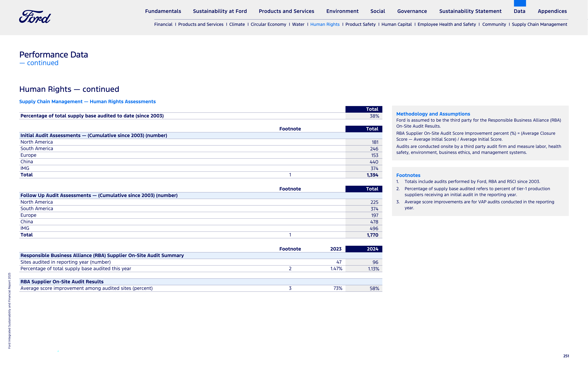Jump to Community subsection
Viewport: 588px width, 368px height.
[x=494, y=24]
